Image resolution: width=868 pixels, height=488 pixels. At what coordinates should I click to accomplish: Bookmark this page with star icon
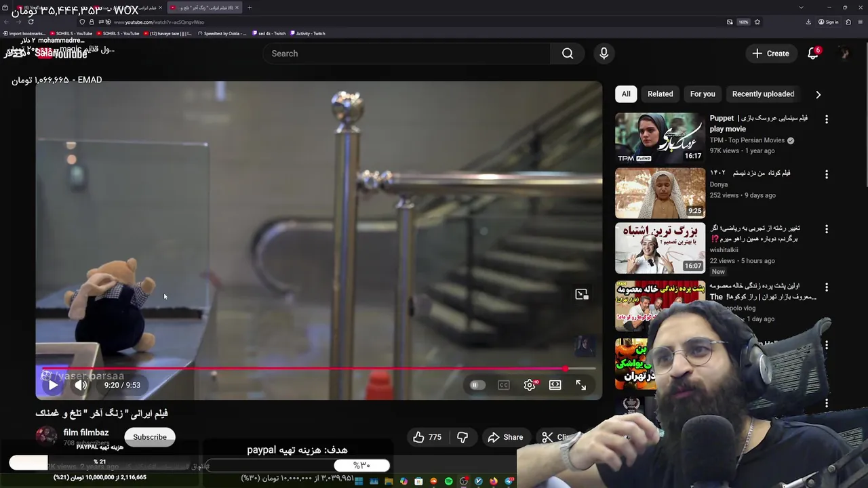tap(757, 22)
